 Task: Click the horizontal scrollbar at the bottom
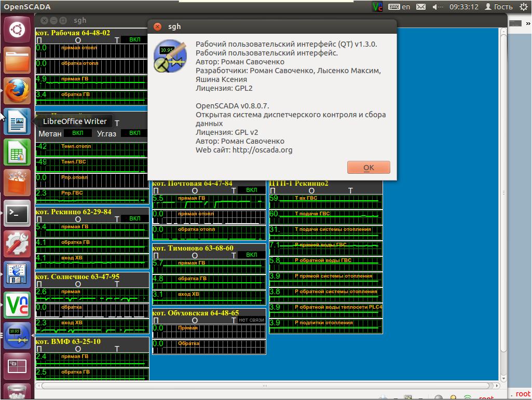pos(265,385)
